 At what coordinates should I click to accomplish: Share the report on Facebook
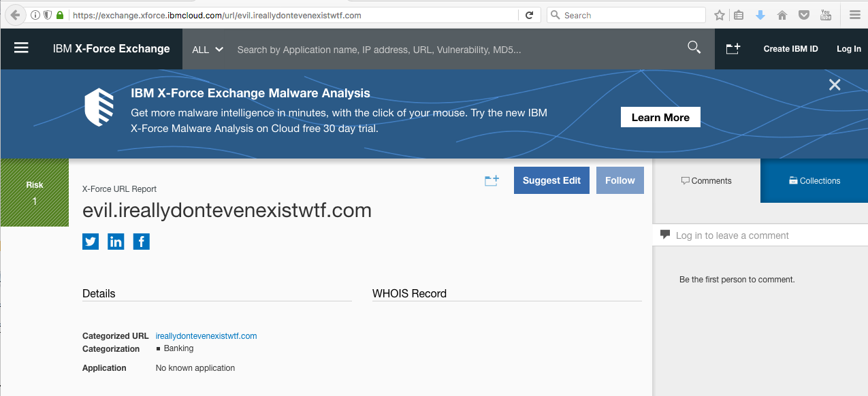pyautogui.click(x=141, y=242)
